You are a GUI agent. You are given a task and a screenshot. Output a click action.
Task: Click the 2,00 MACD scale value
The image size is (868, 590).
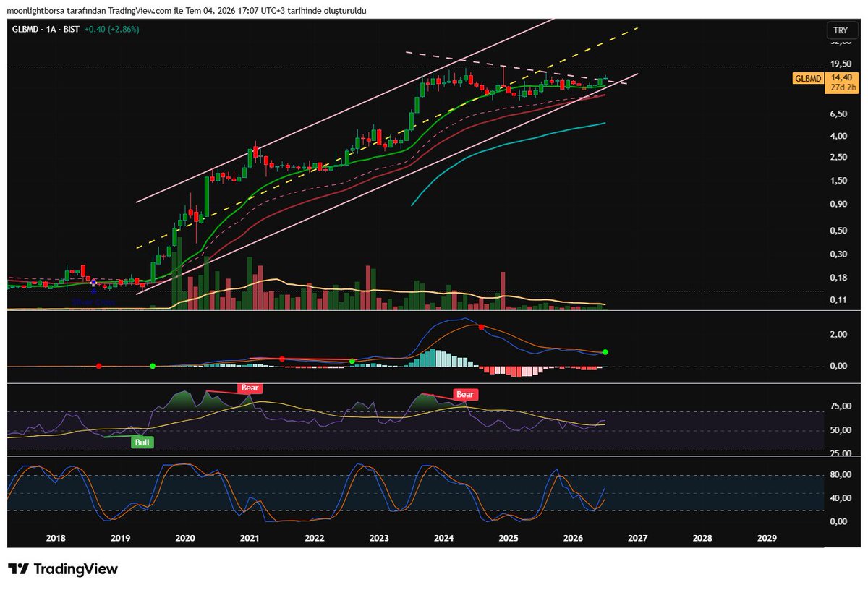pyautogui.click(x=839, y=335)
